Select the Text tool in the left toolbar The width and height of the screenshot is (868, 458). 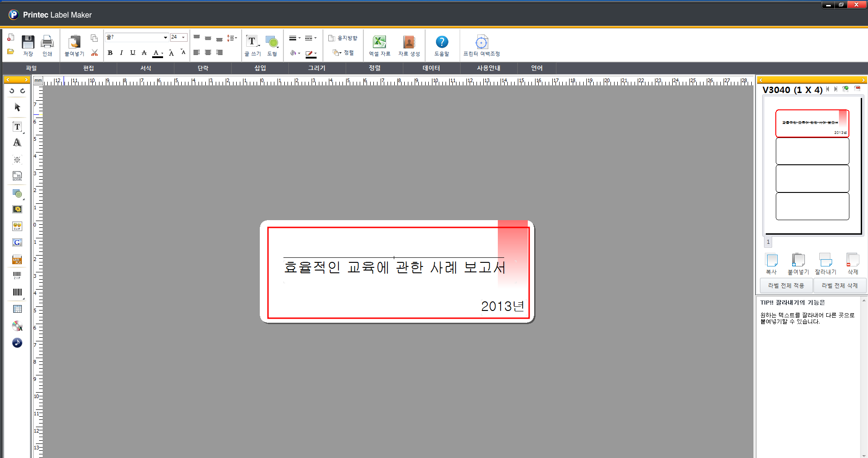(17, 127)
